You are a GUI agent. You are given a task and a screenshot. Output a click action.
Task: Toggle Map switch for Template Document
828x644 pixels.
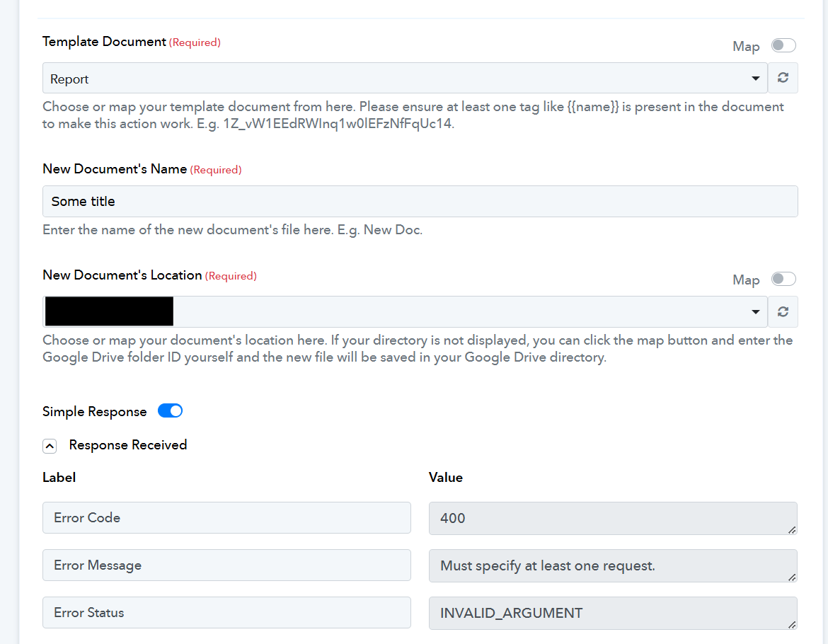click(x=783, y=45)
